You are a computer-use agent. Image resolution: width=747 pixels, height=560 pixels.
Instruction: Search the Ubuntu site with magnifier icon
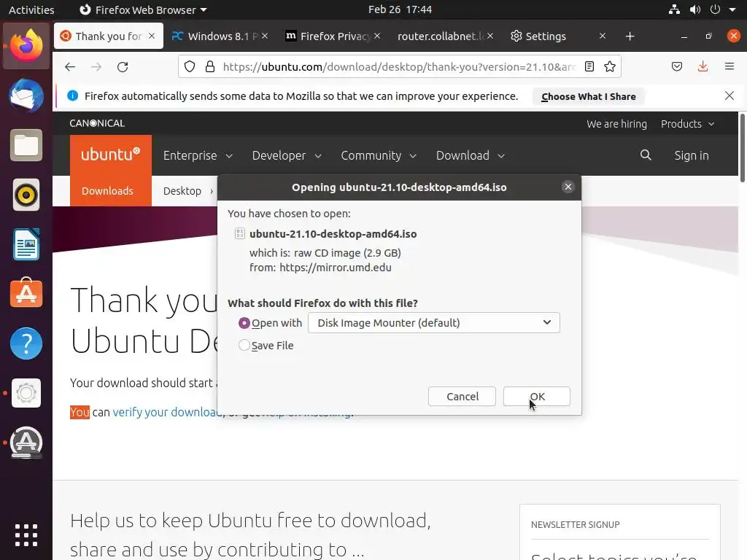pos(646,155)
